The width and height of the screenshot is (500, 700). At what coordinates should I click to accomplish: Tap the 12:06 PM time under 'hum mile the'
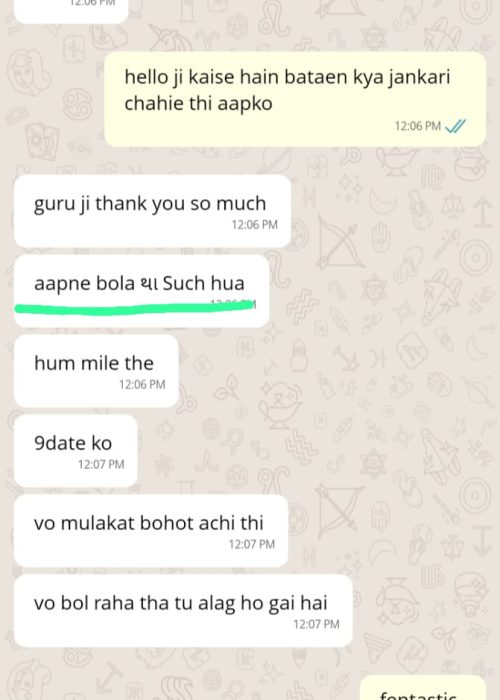coord(142,384)
